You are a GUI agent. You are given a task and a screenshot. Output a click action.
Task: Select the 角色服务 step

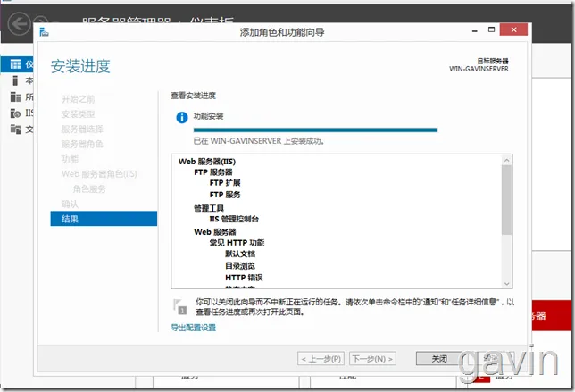(x=89, y=188)
